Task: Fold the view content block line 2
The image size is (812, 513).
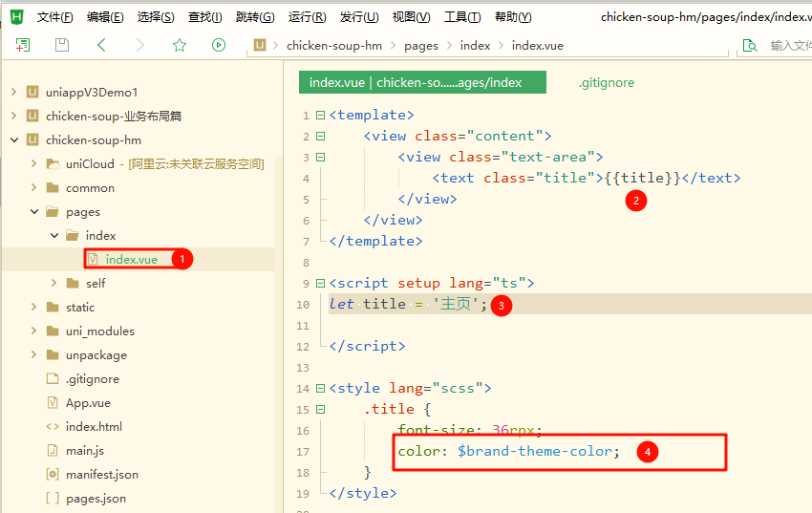Action: pos(321,137)
